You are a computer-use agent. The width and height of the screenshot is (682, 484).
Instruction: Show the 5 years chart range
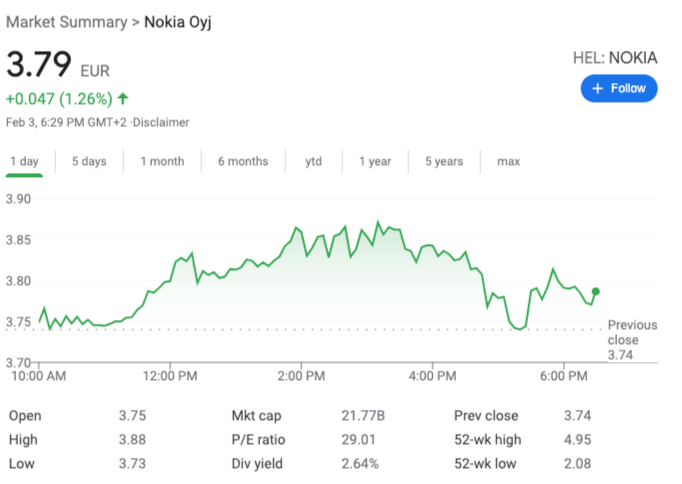click(444, 161)
